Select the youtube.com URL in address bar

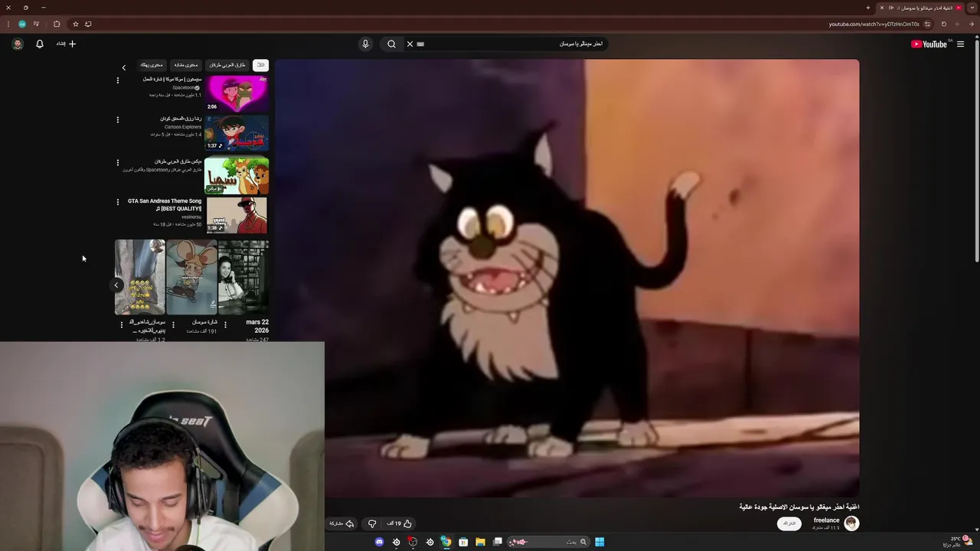(874, 24)
